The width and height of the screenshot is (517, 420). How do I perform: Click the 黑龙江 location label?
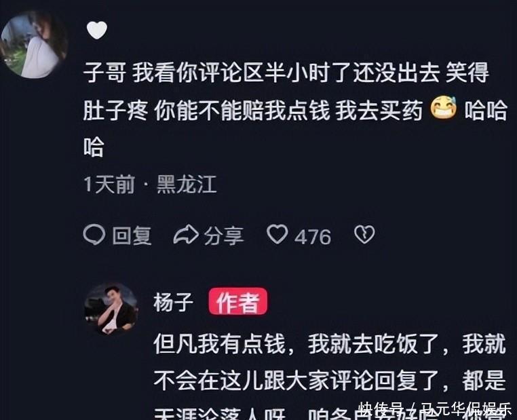point(187,185)
